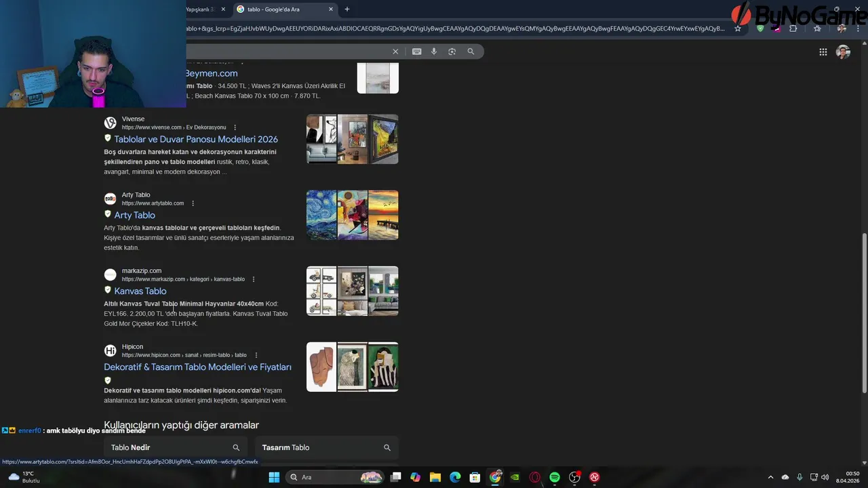
Task: Switch to Chrome in the taskbar
Action: [495, 477]
